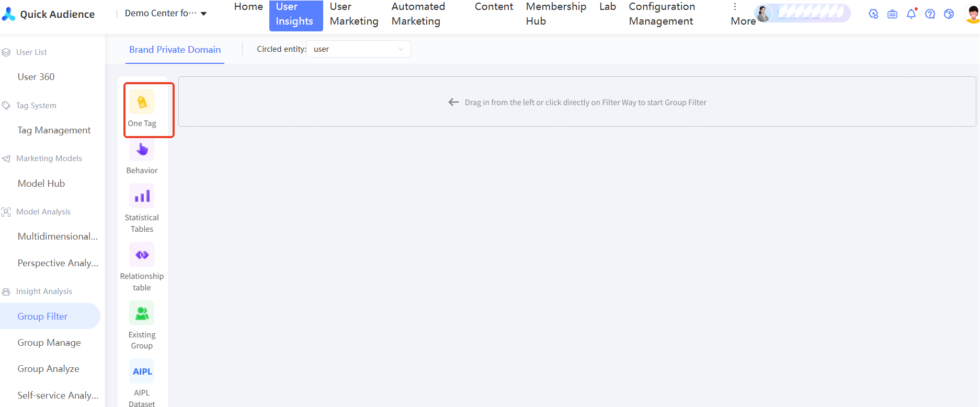
Task: Open Group Analyze in the sidebar
Action: click(48, 369)
